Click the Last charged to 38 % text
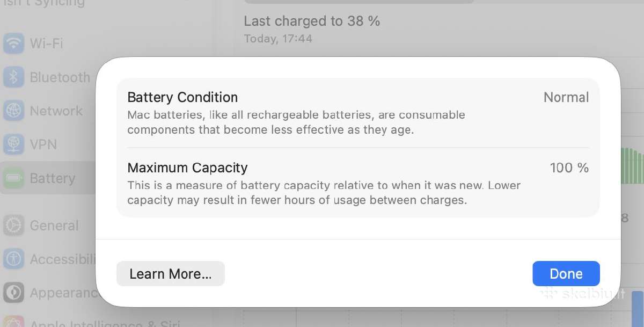 pyautogui.click(x=312, y=21)
